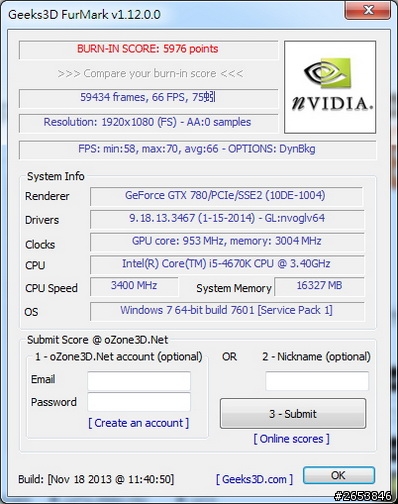Click the Drivers label

[x=42, y=220]
